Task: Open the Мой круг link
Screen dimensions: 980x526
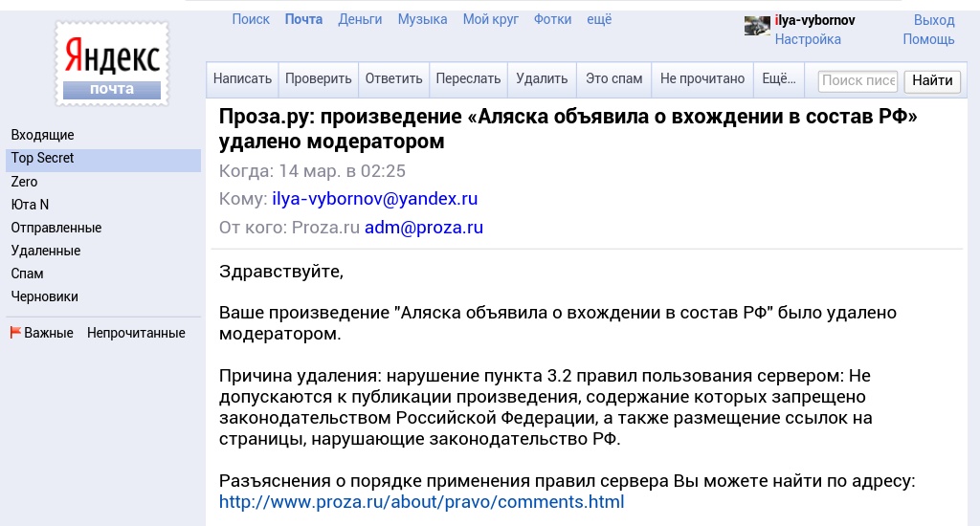Action: pos(491,19)
